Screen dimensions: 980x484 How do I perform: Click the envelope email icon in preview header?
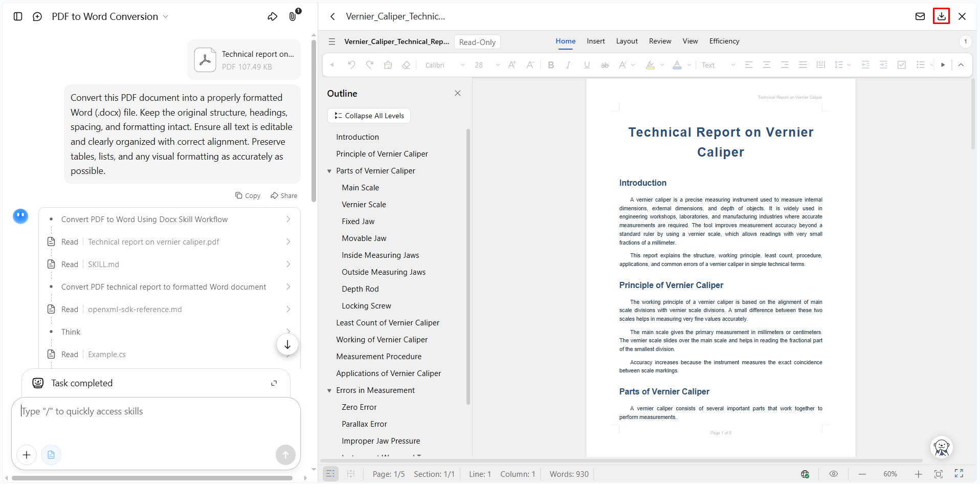pyautogui.click(x=920, y=16)
